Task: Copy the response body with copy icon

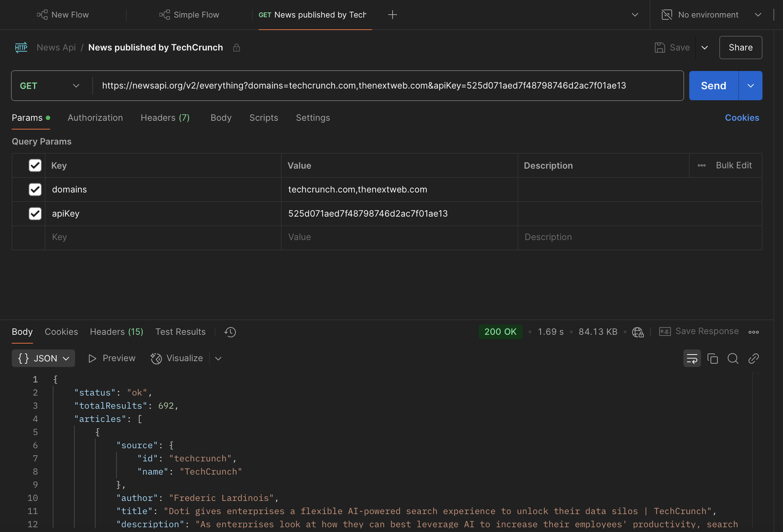Action: tap(713, 359)
